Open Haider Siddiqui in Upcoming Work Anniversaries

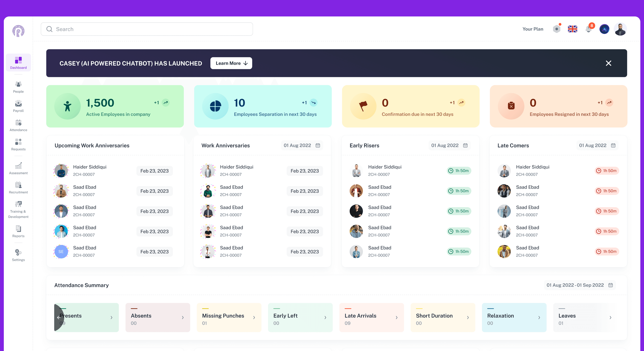pos(90,167)
